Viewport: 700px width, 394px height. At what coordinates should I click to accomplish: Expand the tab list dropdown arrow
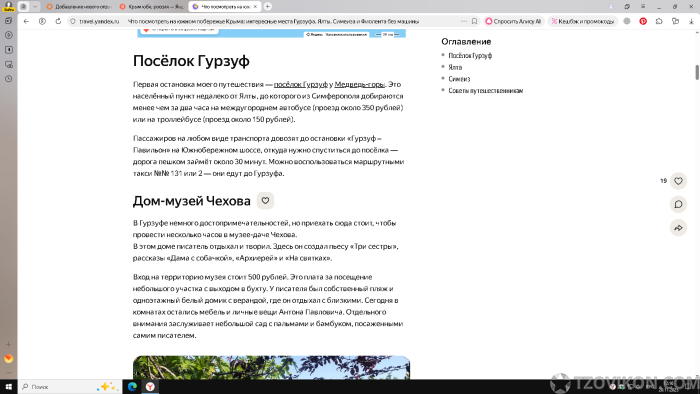pyautogui.click(x=35, y=6)
